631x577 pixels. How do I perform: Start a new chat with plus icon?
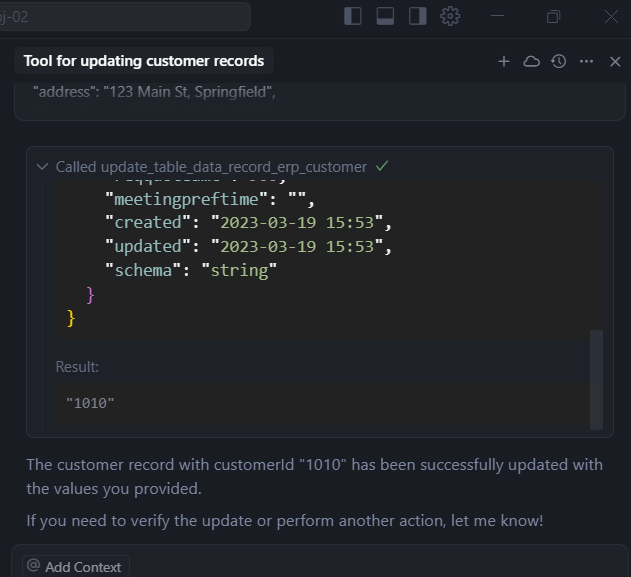pyautogui.click(x=504, y=62)
